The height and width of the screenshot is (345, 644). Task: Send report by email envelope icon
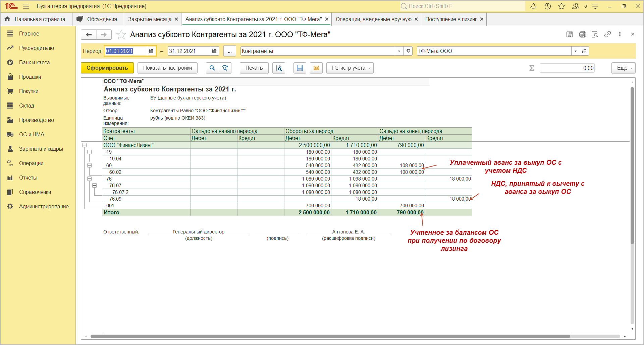[316, 68]
